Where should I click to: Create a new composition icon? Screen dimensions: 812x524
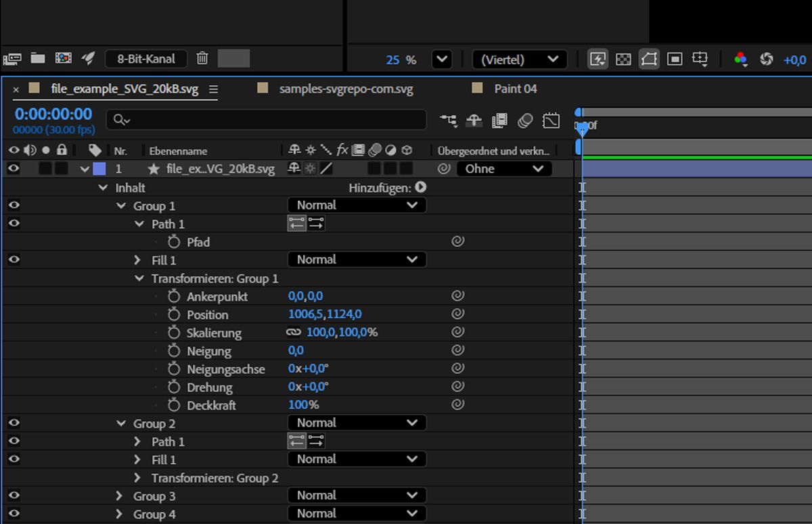(x=64, y=58)
